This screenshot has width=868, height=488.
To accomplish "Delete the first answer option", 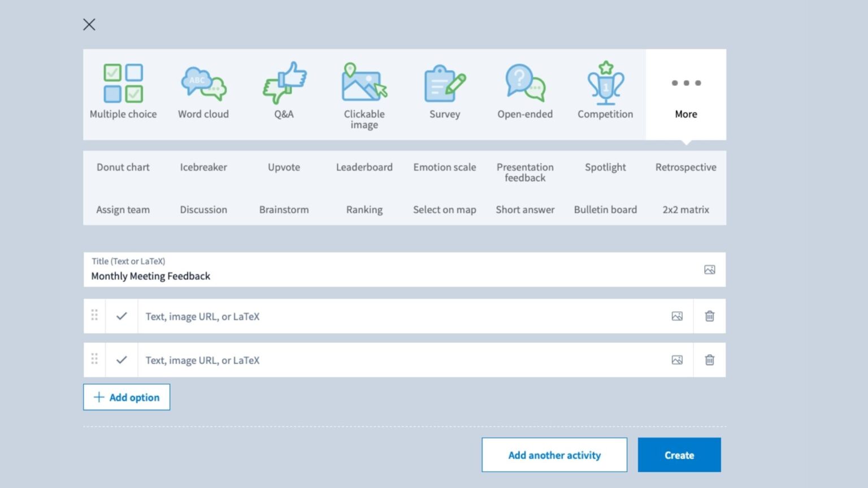I will (710, 316).
